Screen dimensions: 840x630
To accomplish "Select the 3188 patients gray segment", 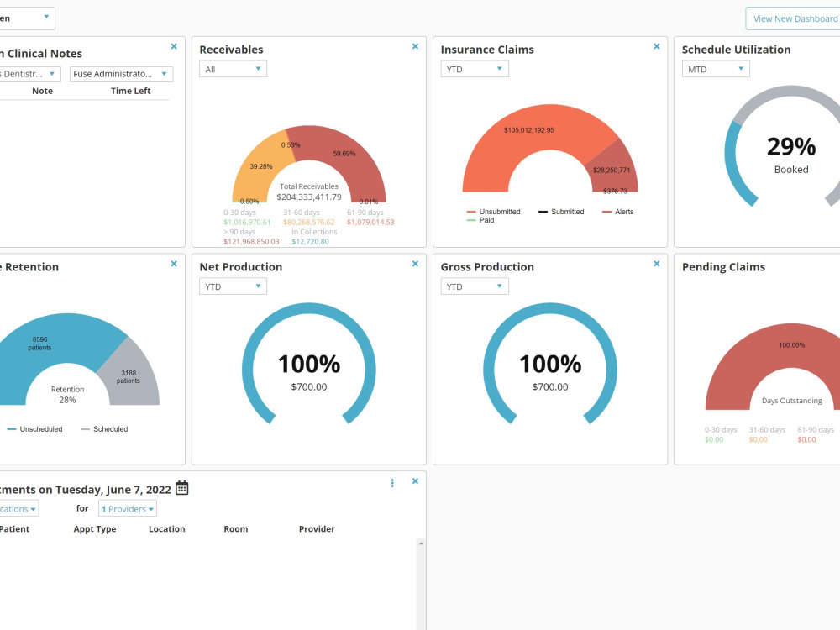I will pyautogui.click(x=128, y=376).
